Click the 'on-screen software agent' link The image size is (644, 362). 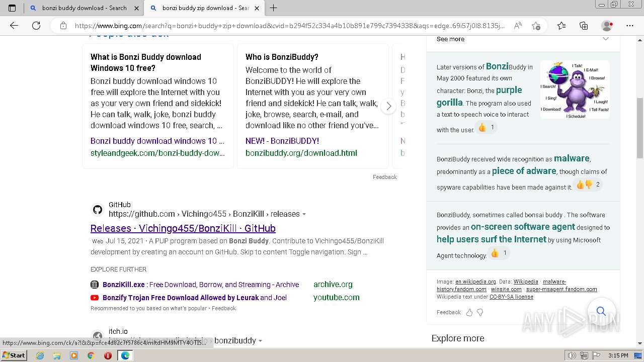(x=523, y=227)
